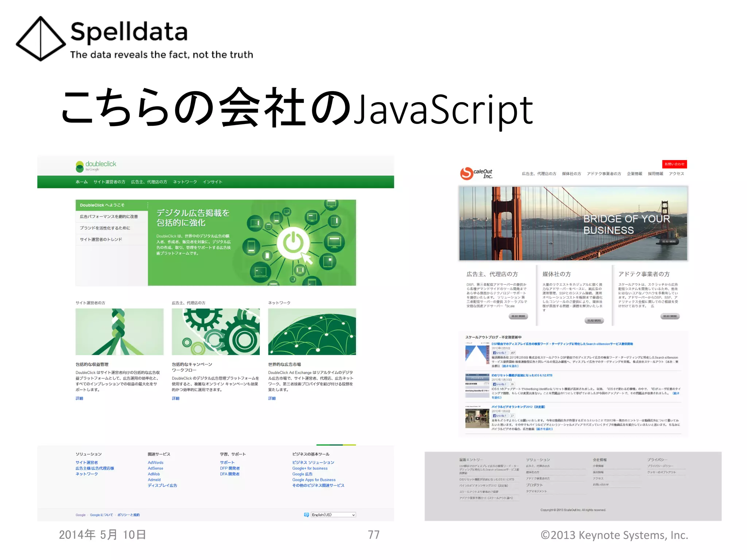Screen dimensions: 747x560
Task: Open 企業情報 in ScaleOut top menu
Action: click(x=635, y=174)
